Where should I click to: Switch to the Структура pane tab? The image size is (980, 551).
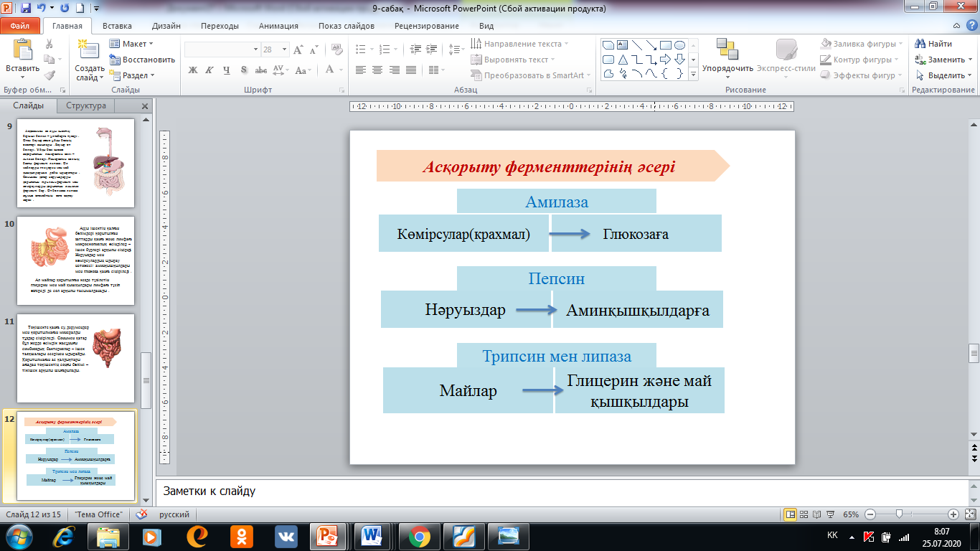point(86,105)
